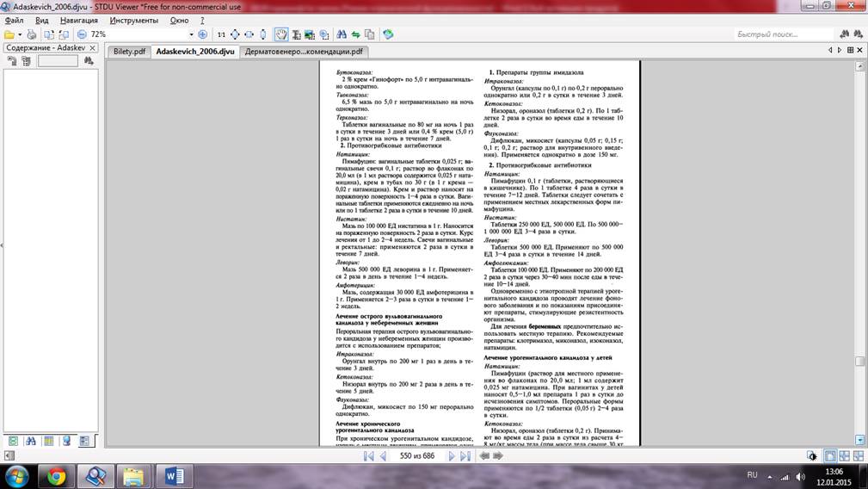
Task: Click the zoom in plus button
Action: pos(203,34)
